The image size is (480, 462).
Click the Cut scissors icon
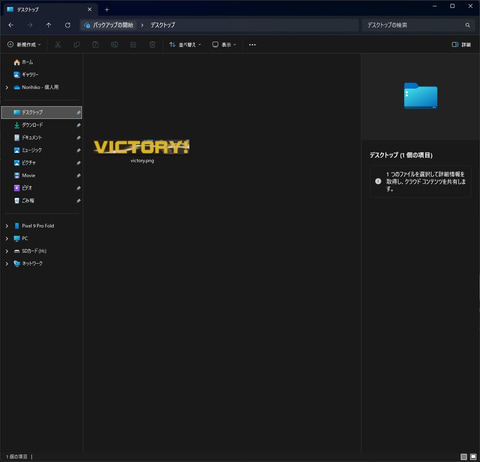point(58,45)
